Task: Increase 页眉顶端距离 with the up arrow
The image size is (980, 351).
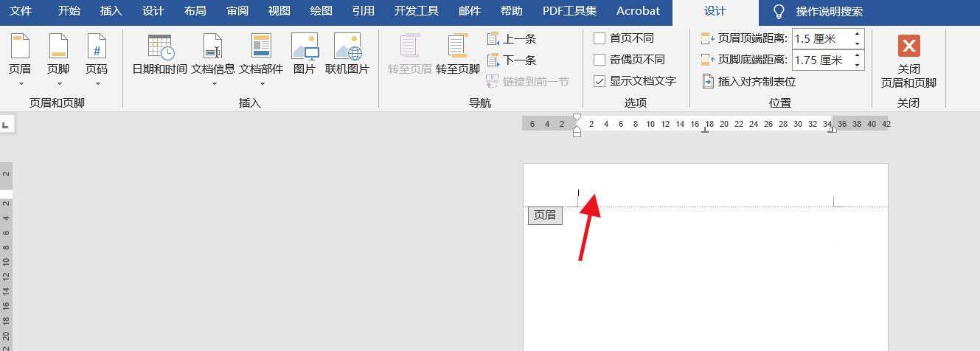Action: (x=858, y=34)
